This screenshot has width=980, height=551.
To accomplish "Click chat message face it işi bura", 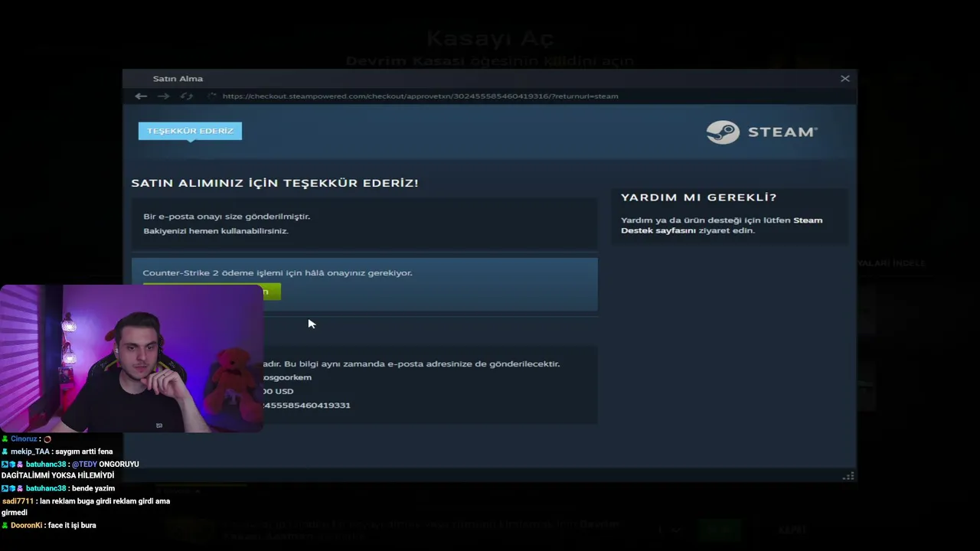I will 72,526.
